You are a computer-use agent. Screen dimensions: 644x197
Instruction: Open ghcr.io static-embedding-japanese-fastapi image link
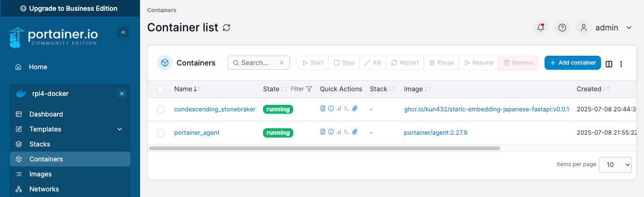(487, 109)
